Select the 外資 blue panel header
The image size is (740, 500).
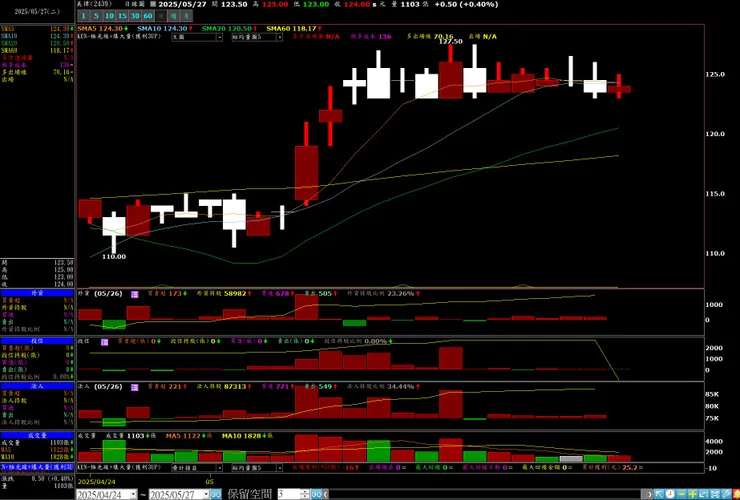coord(37,293)
